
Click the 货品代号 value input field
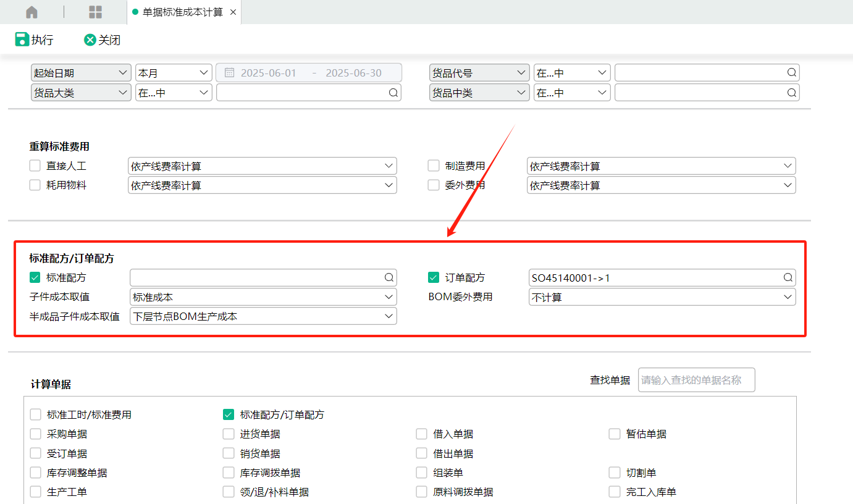[x=707, y=73]
